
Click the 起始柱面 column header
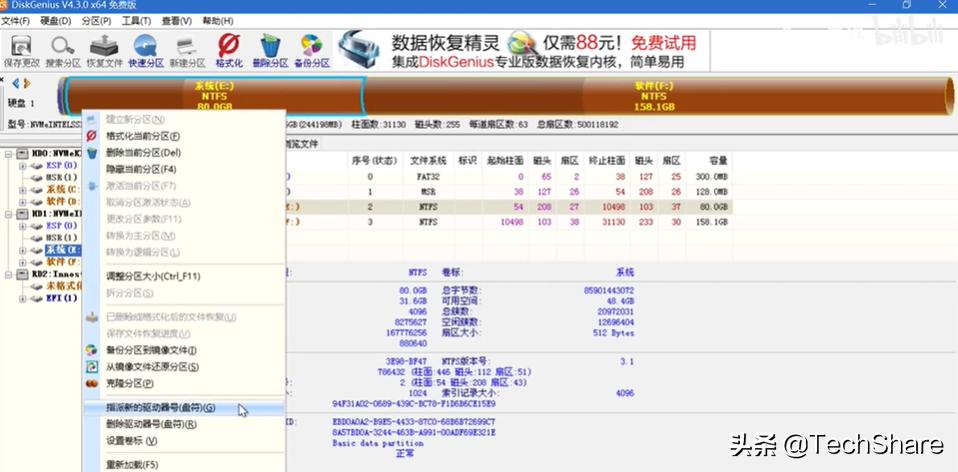pos(505,161)
